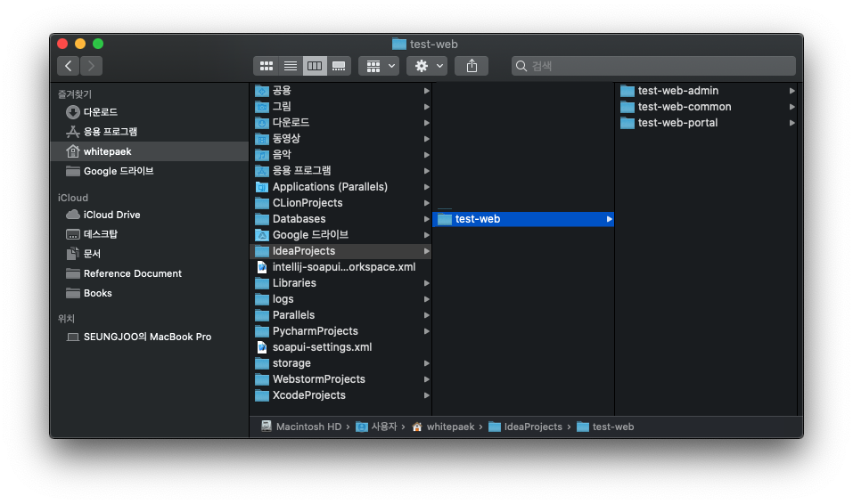853x504 pixels.
Task: Select the 공용 folder icon
Action: [262, 91]
